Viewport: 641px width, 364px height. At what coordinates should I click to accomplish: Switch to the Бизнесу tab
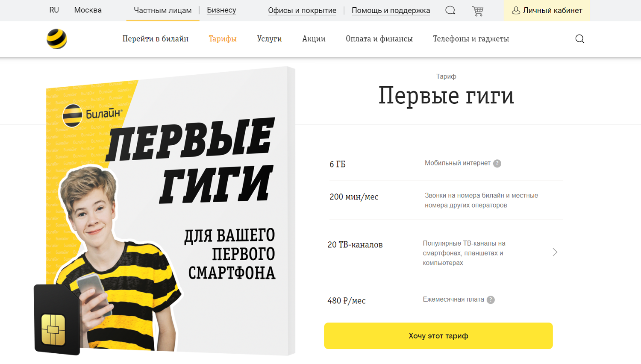pyautogui.click(x=221, y=10)
